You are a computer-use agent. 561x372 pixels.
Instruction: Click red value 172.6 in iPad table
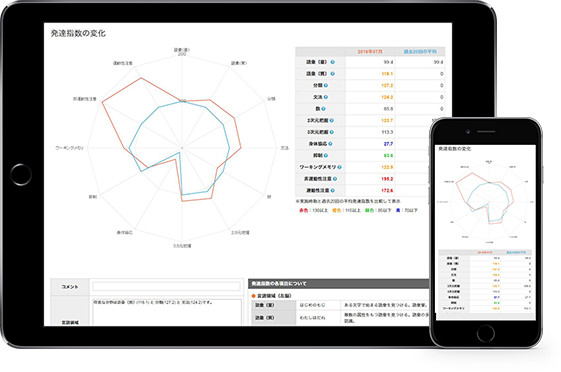coord(387,191)
